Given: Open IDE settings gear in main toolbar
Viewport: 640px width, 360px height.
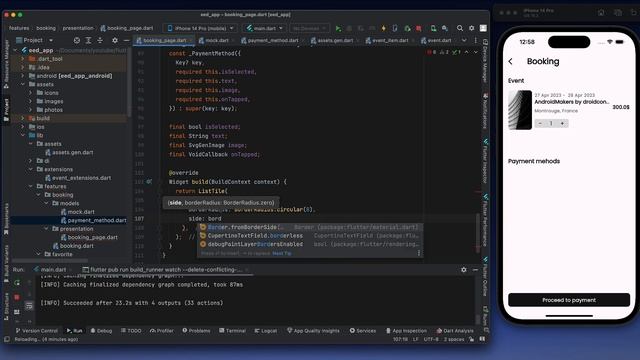Looking at the screenshot, I should tap(471, 28).
